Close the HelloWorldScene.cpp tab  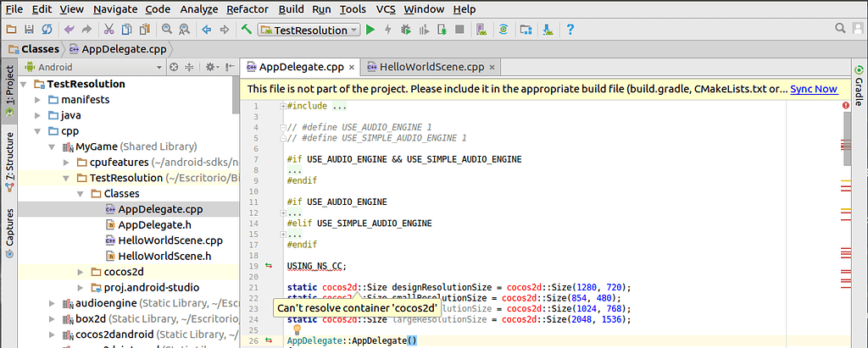(x=492, y=68)
